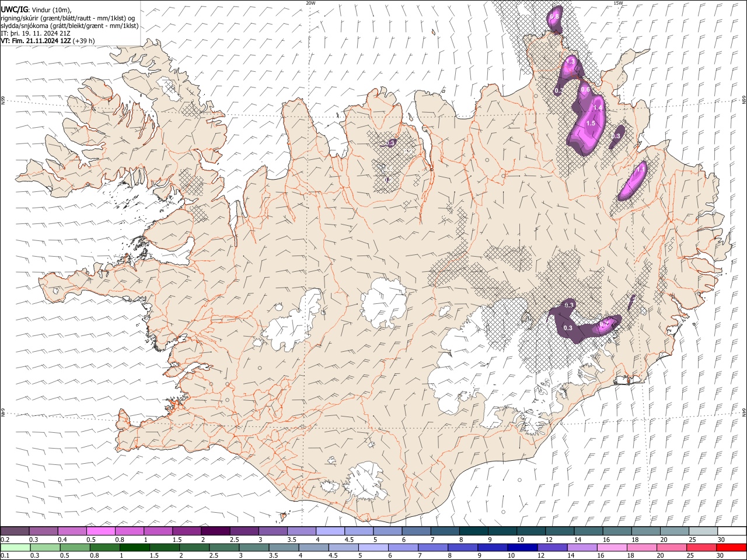Click the 25 coral red rain legend swatch
This screenshot has width=747, height=560.
(x=700, y=547)
